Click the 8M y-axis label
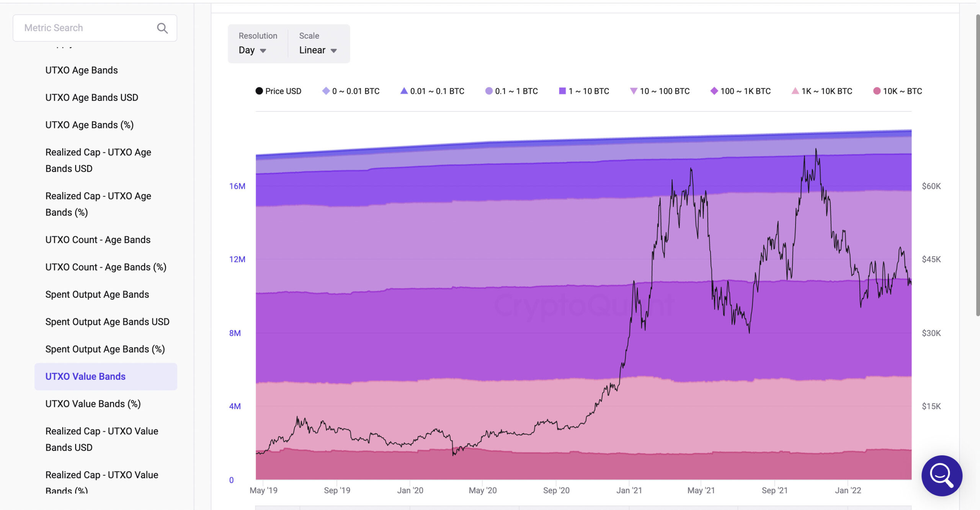This screenshot has height=510, width=980. pyautogui.click(x=235, y=333)
